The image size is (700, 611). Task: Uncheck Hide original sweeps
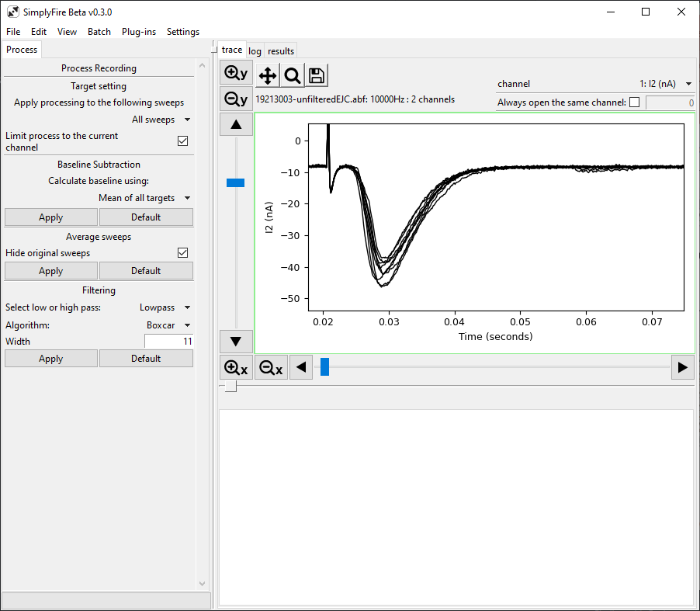pyautogui.click(x=182, y=253)
